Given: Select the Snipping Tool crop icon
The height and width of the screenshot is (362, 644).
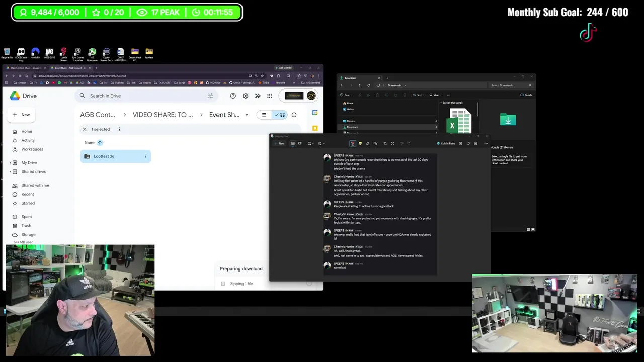Looking at the screenshot, I should click(x=385, y=143).
